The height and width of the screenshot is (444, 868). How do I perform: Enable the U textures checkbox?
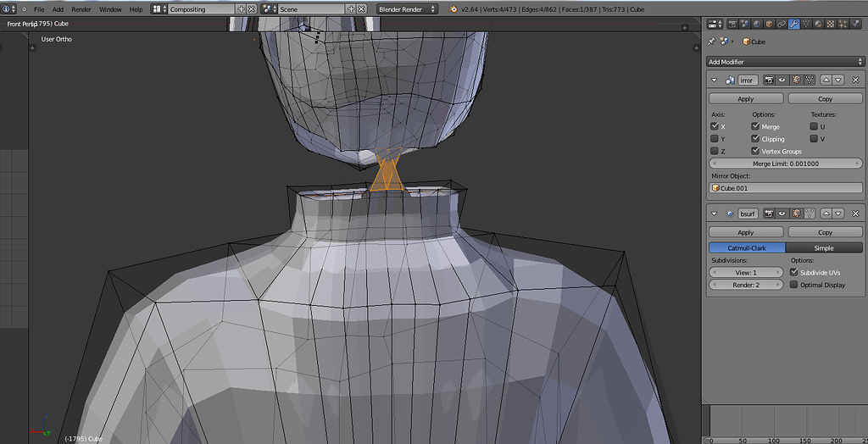pos(815,126)
